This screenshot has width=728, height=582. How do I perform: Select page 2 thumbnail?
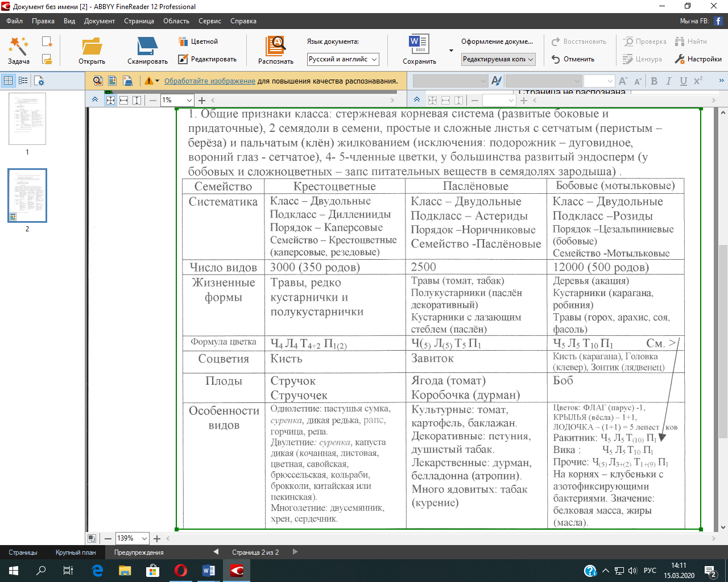[27, 195]
